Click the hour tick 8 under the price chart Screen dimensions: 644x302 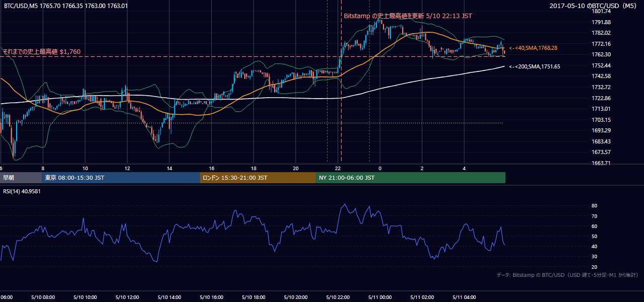pos(43,168)
